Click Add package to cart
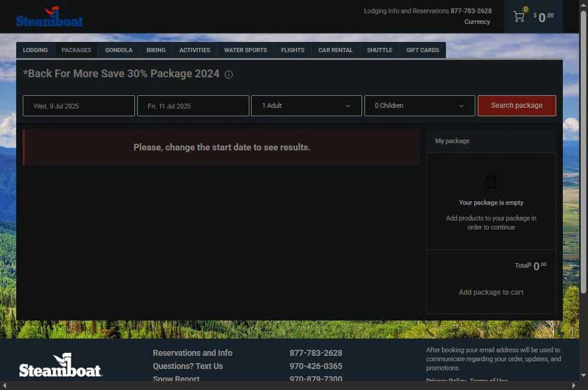 click(x=491, y=292)
